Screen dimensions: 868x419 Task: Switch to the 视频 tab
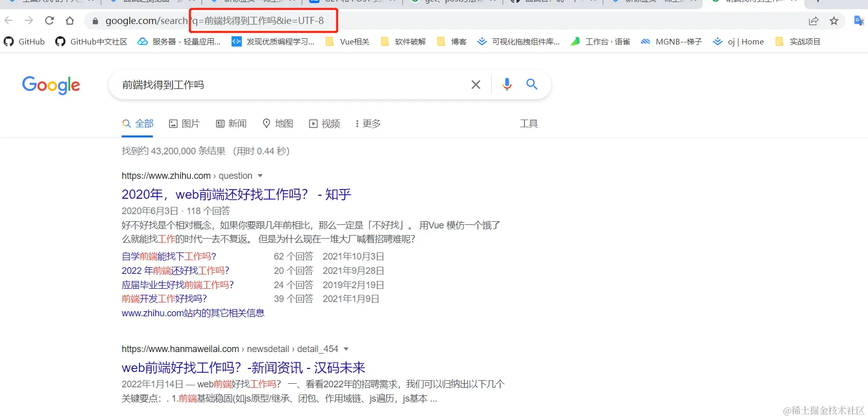[x=325, y=124]
